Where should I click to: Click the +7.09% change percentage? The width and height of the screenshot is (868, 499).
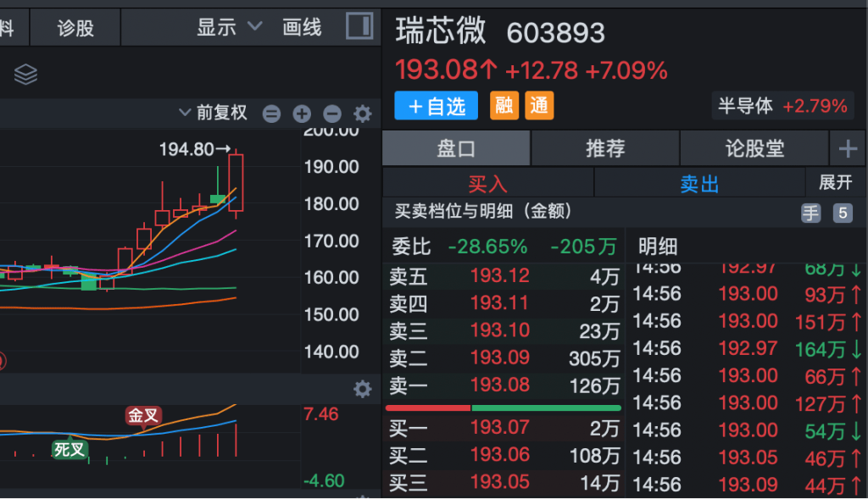(x=626, y=70)
